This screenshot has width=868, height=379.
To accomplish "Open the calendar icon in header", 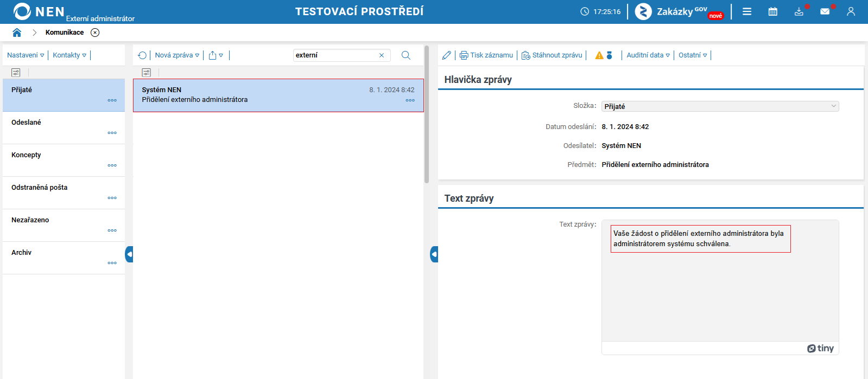I will pos(773,11).
